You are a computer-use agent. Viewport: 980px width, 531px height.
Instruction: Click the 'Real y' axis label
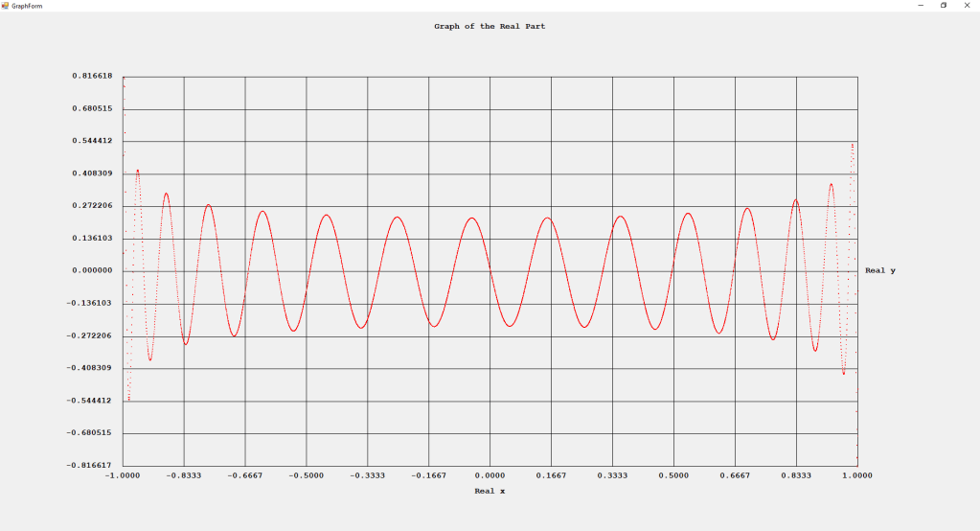(880, 271)
